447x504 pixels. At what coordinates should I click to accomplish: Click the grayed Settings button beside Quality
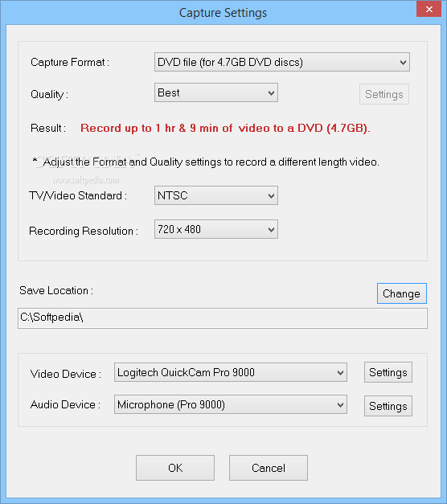click(384, 94)
